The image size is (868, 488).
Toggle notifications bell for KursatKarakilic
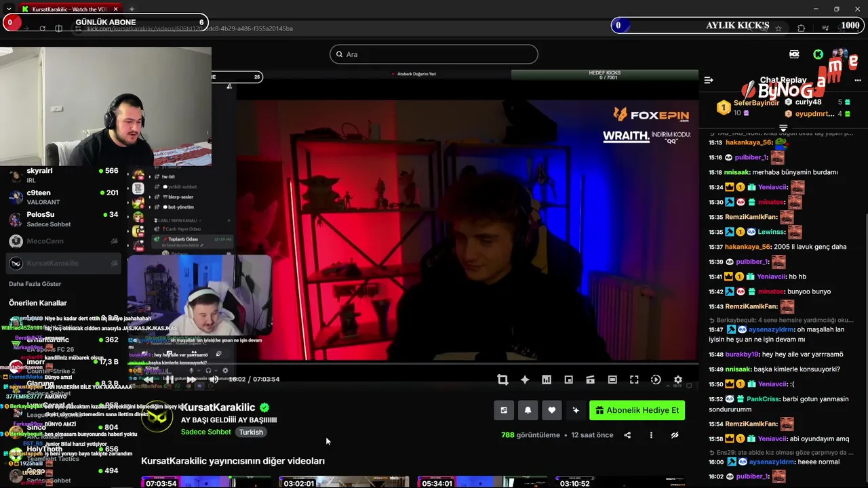[528, 410]
